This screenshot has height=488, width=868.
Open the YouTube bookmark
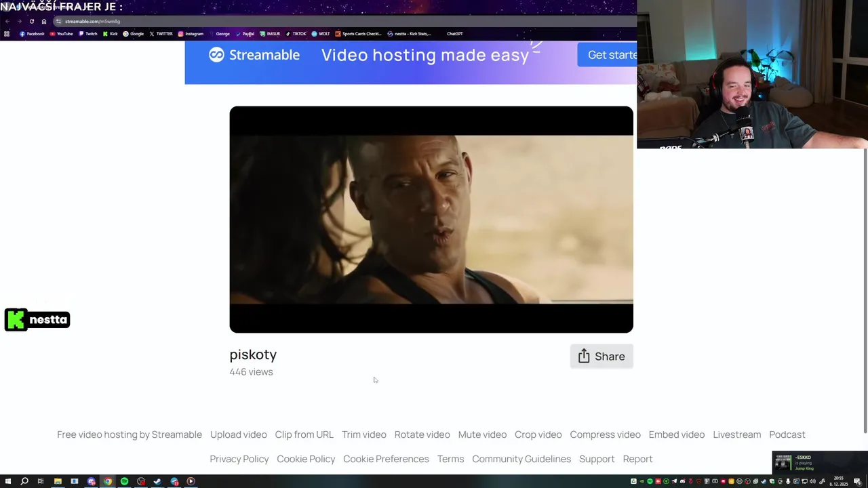click(61, 34)
